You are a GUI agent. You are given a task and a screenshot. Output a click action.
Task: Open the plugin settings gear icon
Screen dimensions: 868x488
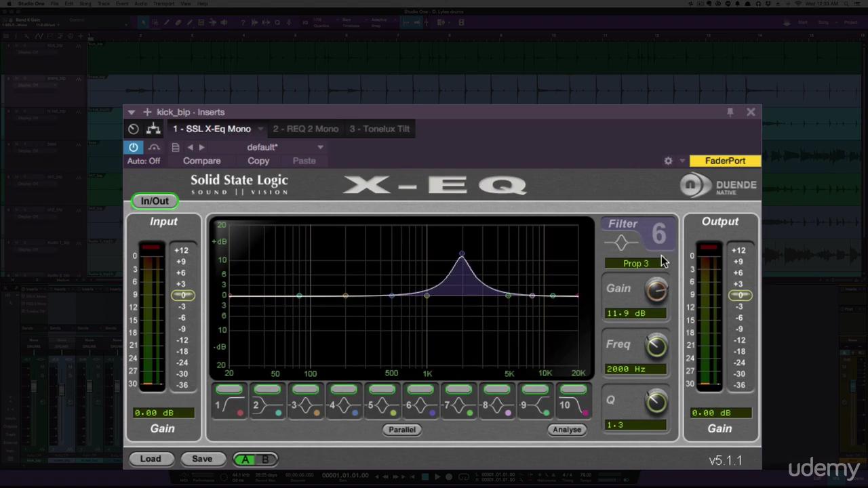click(668, 161)
